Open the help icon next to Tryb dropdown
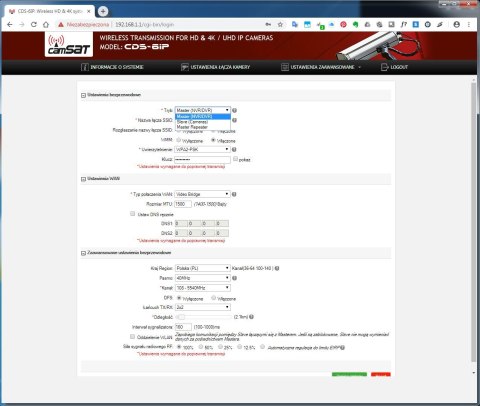This screenshot has height=406, width=480. click(x=235, y=110)
